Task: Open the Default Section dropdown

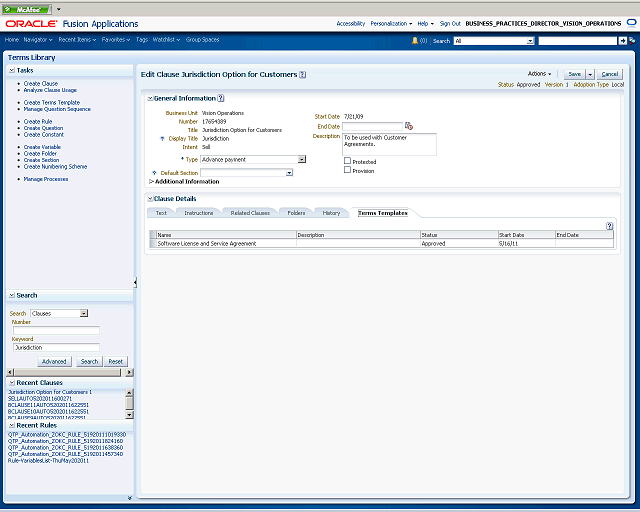Action: point(289,173)
